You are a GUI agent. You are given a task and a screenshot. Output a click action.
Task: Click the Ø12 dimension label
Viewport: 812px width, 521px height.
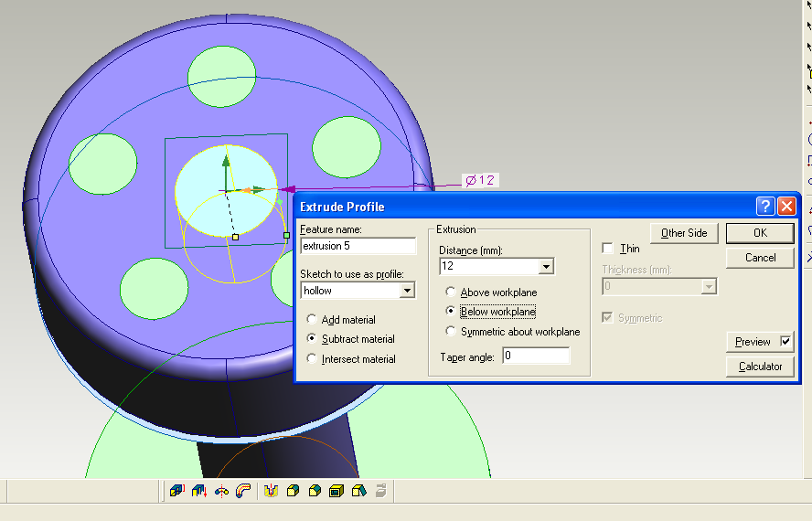(x=480, y=180)
